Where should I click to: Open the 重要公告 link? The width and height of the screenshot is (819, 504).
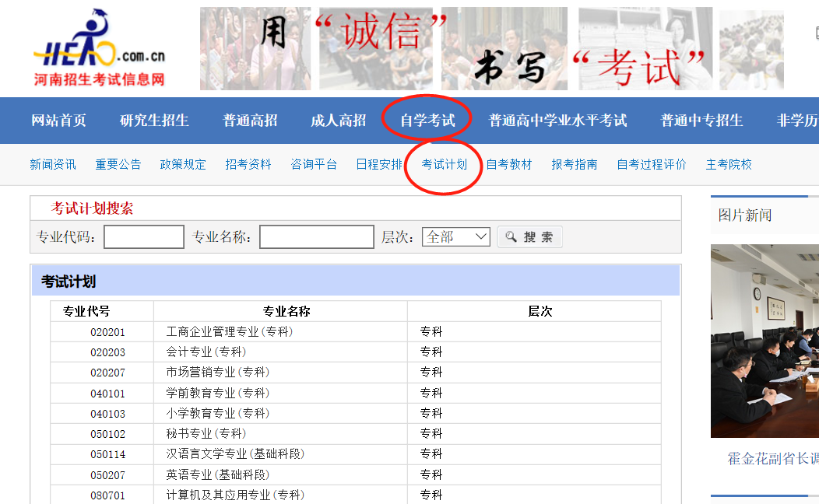[x=118, y=164]
